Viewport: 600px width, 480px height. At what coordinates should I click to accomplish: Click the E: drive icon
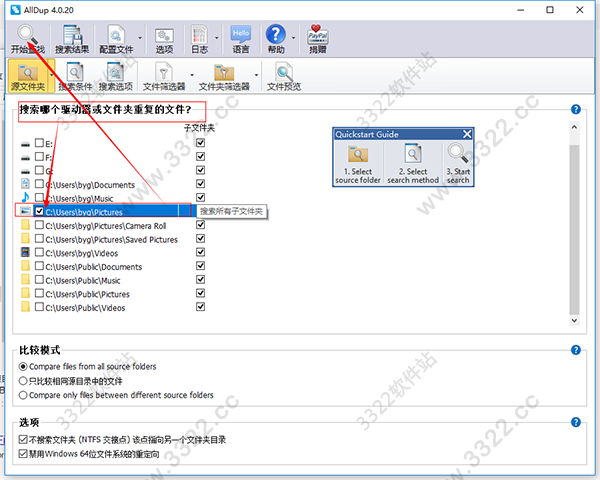pos(25,144)
